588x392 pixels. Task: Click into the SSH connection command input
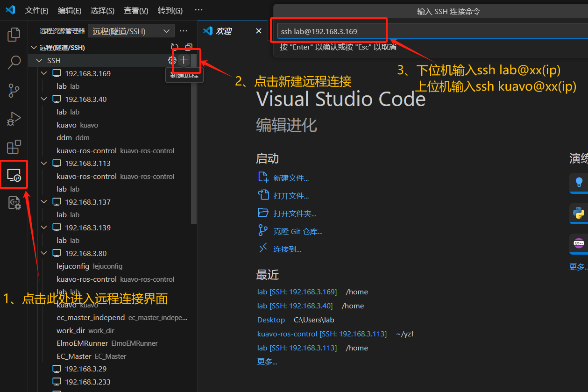coord(420,32)
